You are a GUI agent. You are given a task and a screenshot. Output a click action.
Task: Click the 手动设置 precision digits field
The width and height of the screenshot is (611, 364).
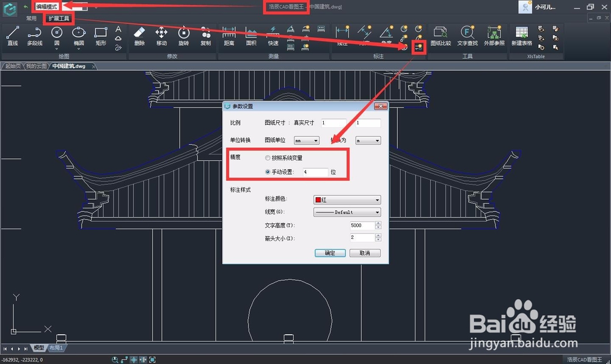pyautogui.click(x=315, y=172)
